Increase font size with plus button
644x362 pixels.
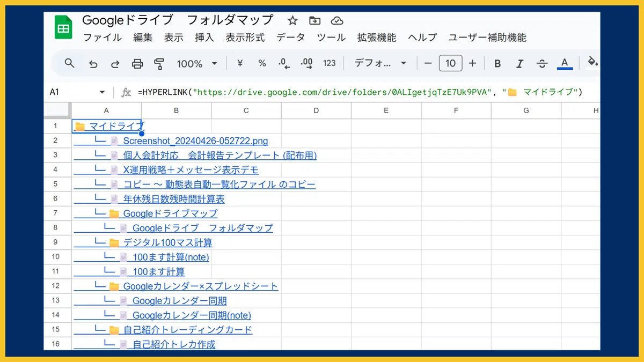472,63
